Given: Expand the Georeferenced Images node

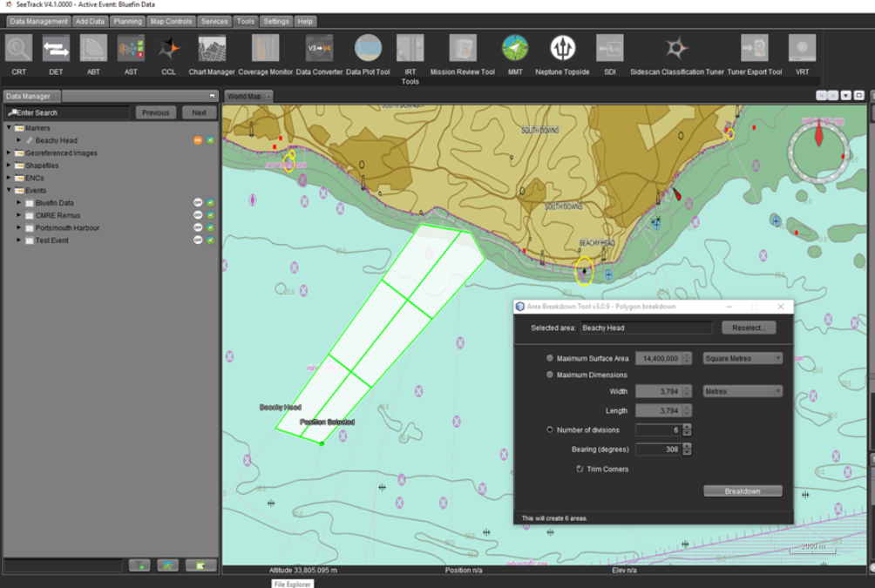Looking at the screenshot, I should [x=9, y=152].
